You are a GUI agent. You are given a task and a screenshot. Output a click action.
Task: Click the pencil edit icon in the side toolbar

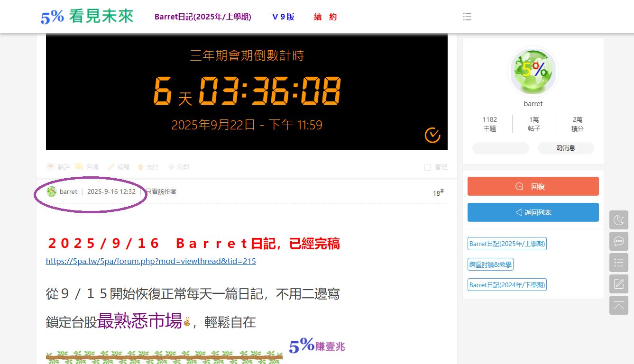pos(618,284)
